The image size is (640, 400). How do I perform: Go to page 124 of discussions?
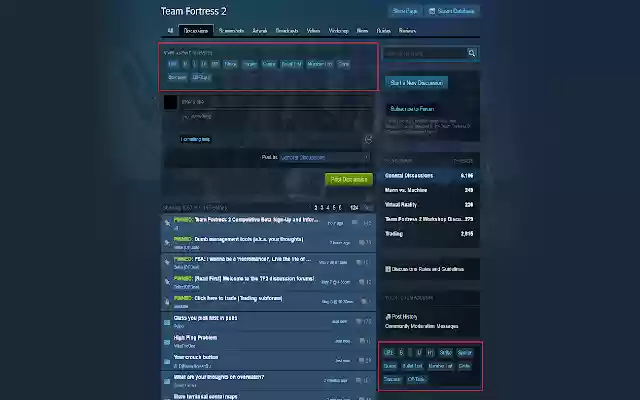(x=354, y=208)
